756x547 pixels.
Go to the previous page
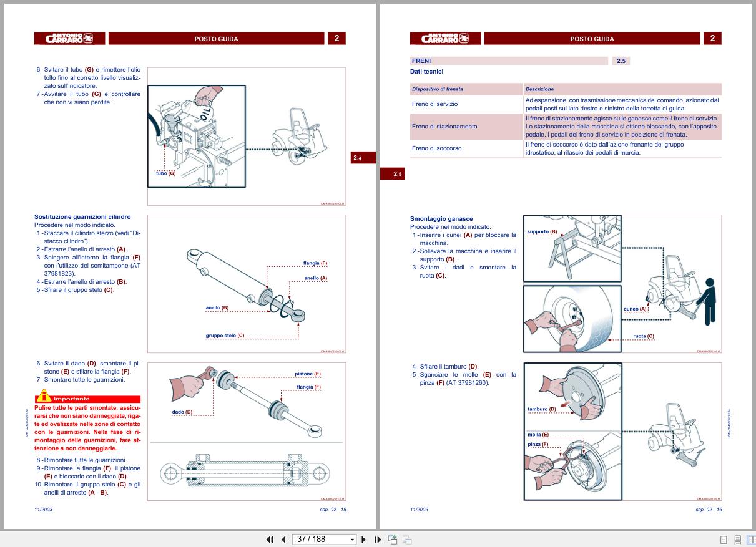point(283,540)
